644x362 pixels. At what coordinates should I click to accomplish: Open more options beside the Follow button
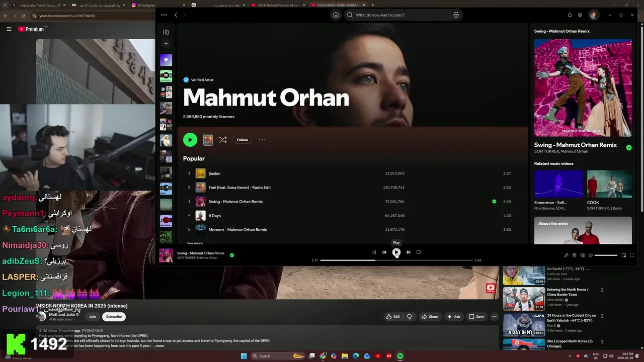click(x=262, y=140)
